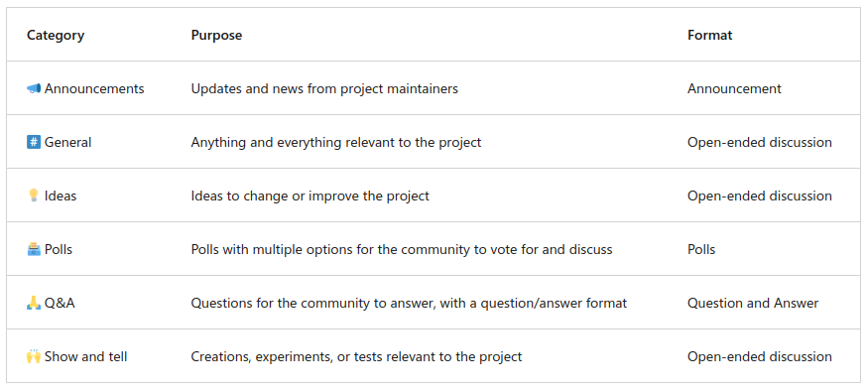The width and height of the screenshot is (868, 391).
Task: Click Open-ended discussion in the General row
Action: [x=760, y=142]
